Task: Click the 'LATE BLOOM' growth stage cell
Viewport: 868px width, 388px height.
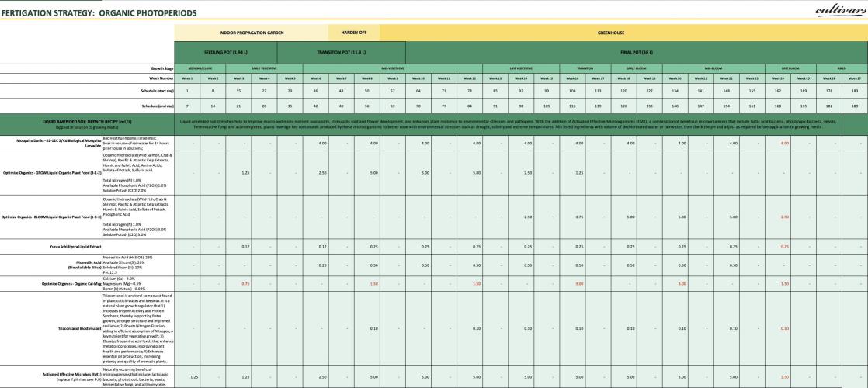Action: (790, 68)
